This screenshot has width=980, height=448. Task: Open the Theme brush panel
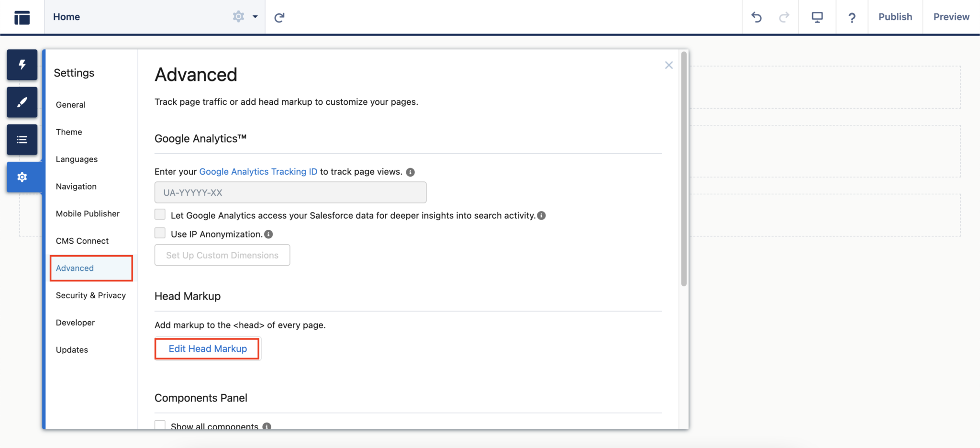[22, 102]
